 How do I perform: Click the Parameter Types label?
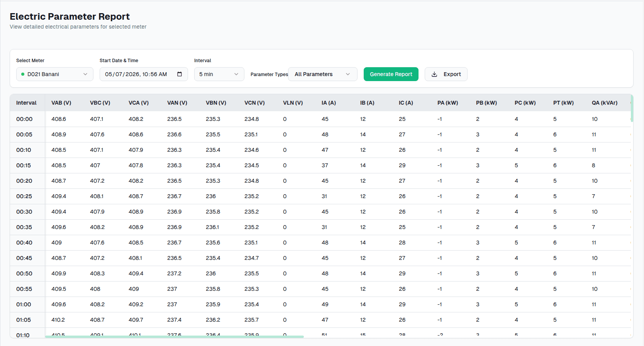(x=269, y=74)
